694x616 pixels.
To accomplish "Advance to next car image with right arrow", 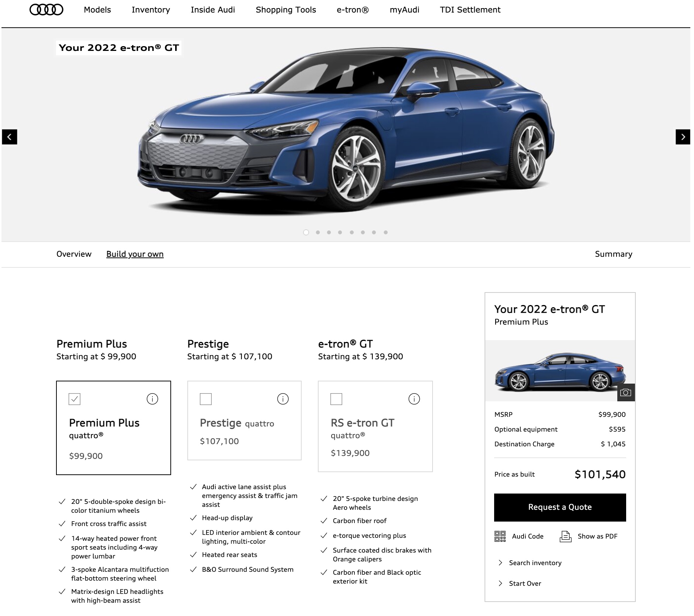I will click(x=683, y=137).
